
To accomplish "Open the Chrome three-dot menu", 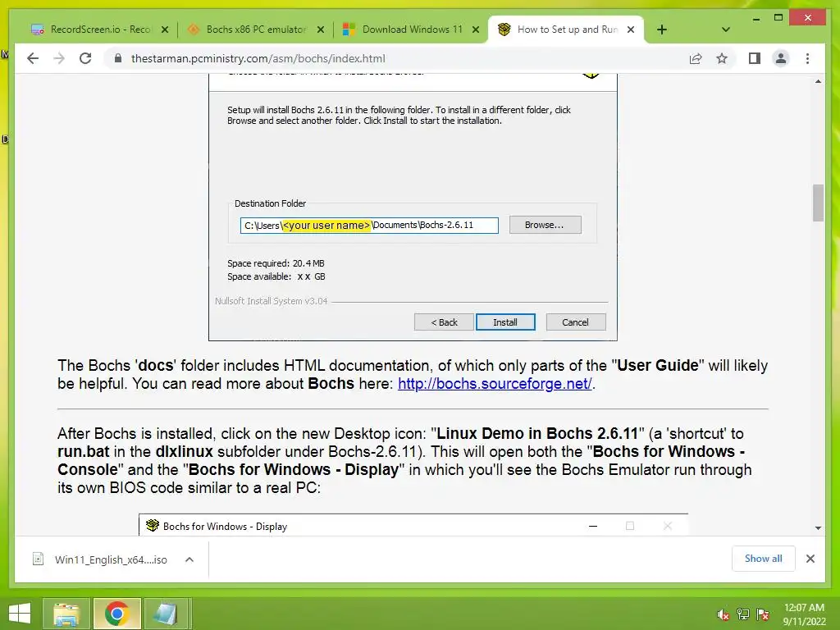I will click(x=807, y=58).
